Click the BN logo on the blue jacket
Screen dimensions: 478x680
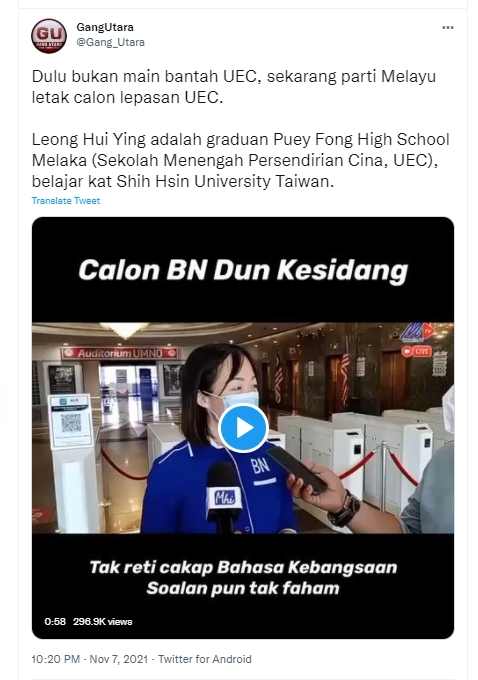click(260, 466)
